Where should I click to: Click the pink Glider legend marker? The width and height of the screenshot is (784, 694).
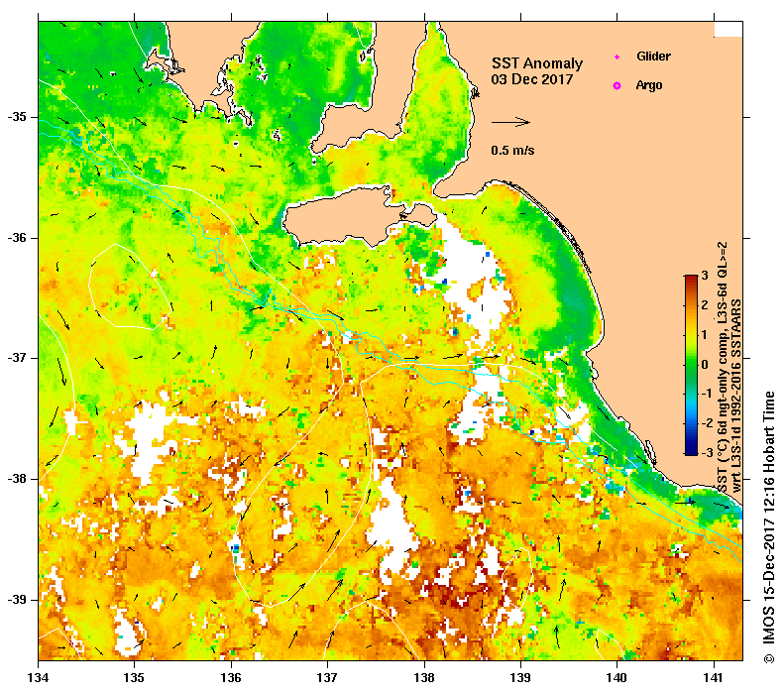pyautogui.click(x=617, y=57)
